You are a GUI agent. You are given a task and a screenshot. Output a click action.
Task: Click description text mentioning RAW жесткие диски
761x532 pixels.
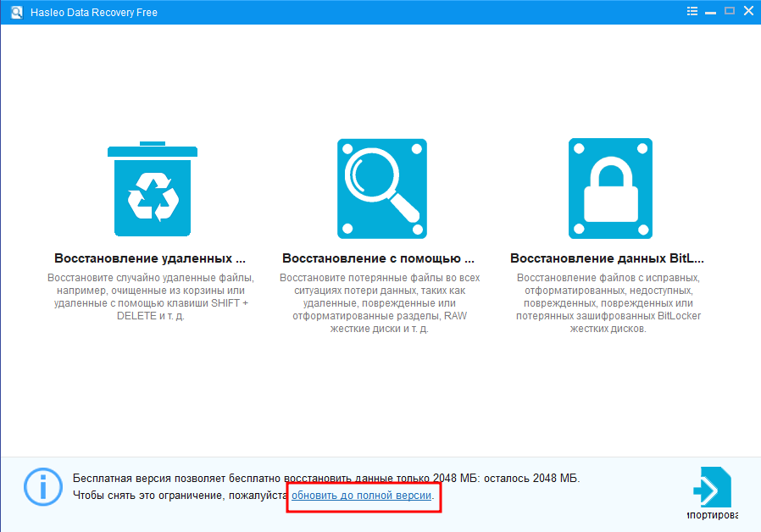coord(380,303)
